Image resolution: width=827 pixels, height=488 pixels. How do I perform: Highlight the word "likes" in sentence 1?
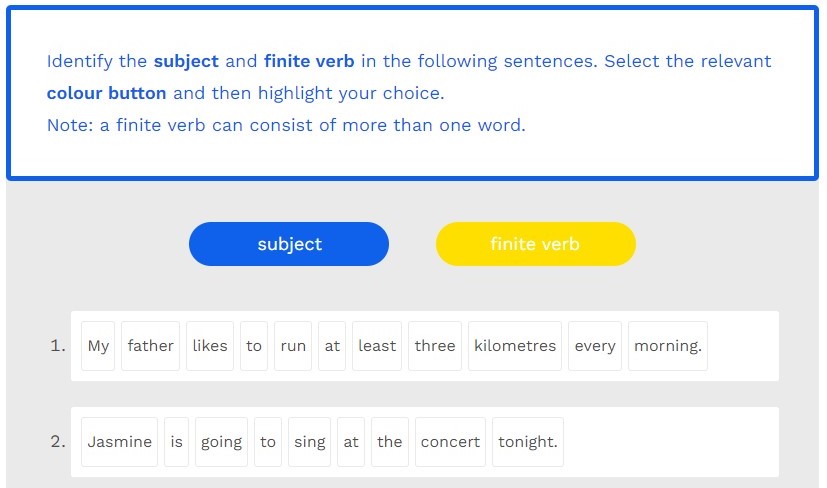coord(210,346)
